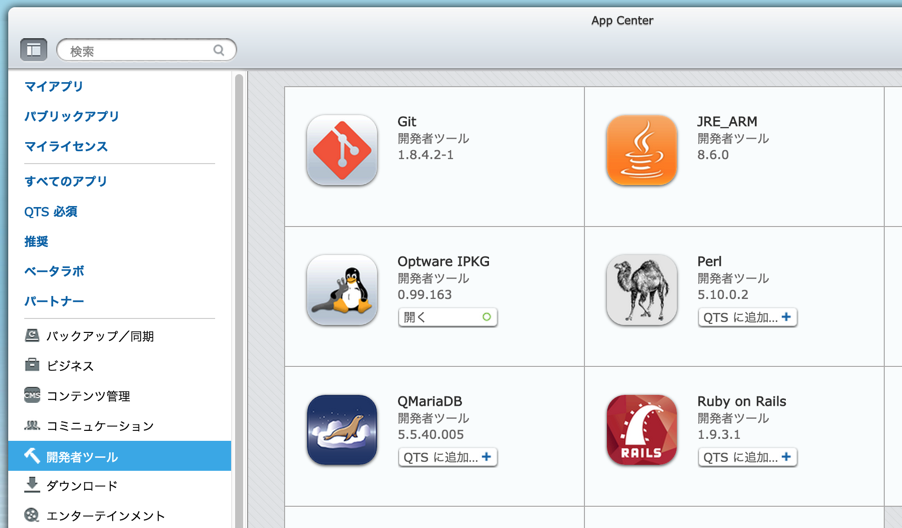Select 開発者ツール category label

coord(82,457)
